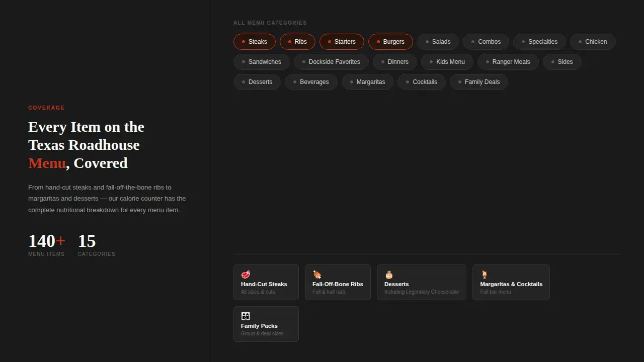The width and height of the screenshot is (644, 362).
Task: Select the Sandwiches category chip
Action: click(262, 62)
